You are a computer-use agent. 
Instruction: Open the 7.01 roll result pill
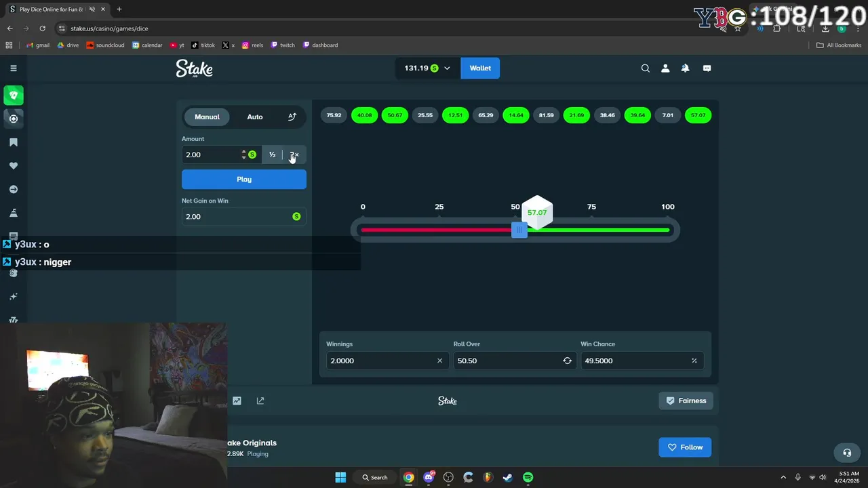pos(668,115)
